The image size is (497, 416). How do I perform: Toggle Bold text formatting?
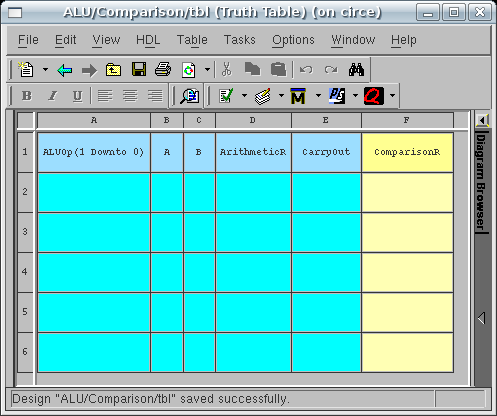tap(27, 96)
